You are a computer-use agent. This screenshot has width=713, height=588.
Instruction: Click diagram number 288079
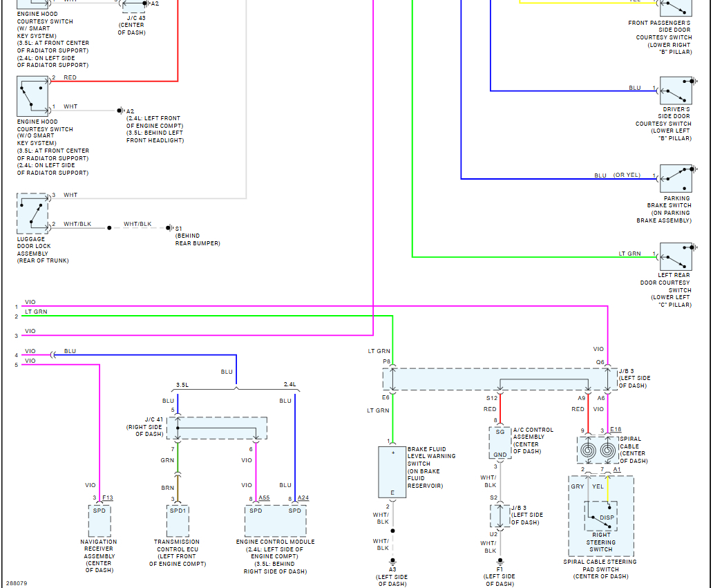pos(17,583)
